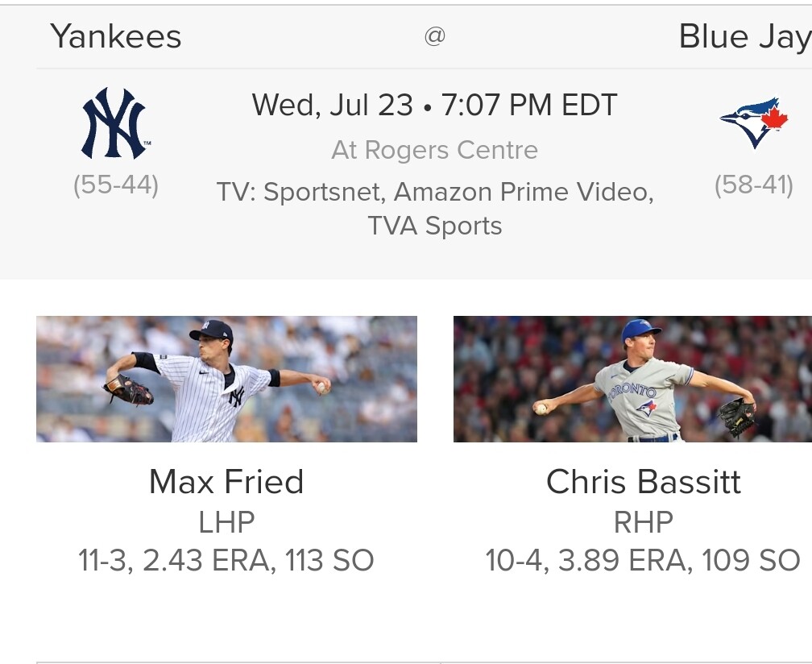The image size is (812, 664).
Task: Select Chris Bassitt pitcher photo
Action: pos(633,379)
